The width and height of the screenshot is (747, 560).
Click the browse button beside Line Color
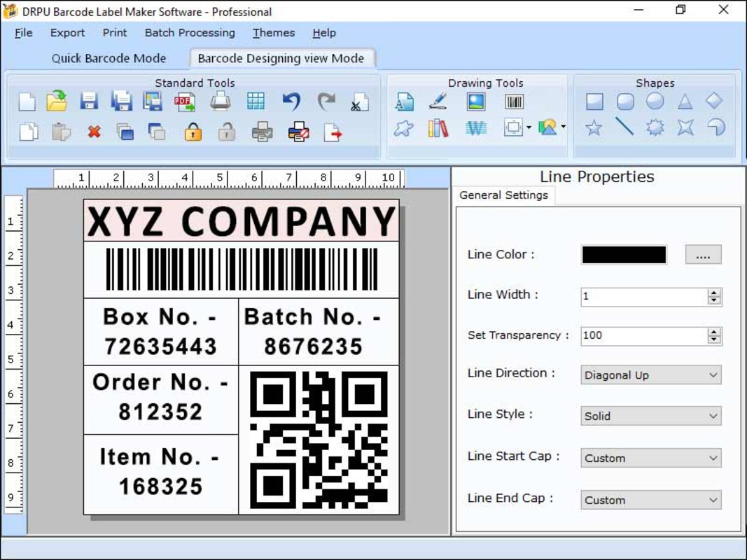703,254
